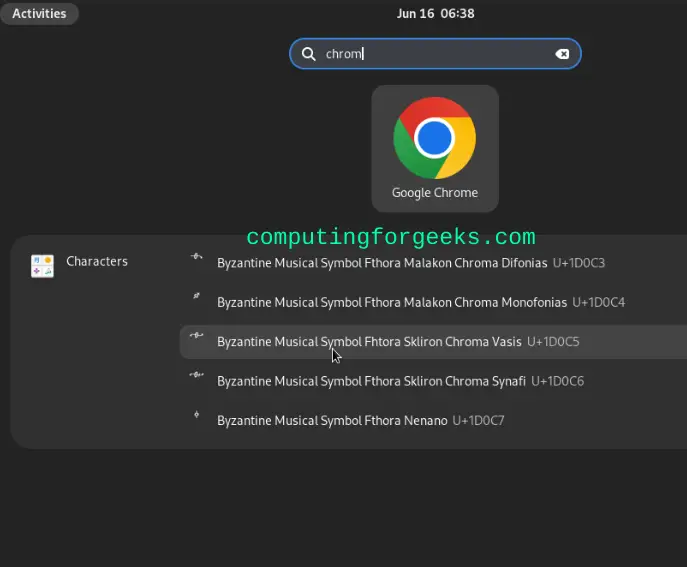Click the symbol glyph for U+1D0C3
Image resolution: width=687 pixels, height=567 pixels.
pyautogui.click(x=196, y=256)
